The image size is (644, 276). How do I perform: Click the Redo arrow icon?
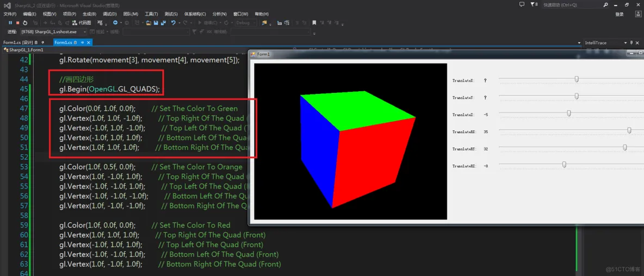tap(185, 23)
